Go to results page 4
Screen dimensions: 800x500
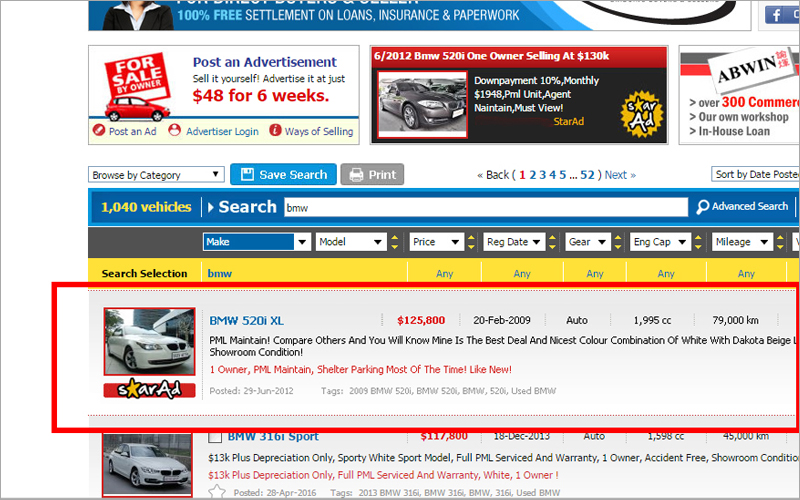pyautogui.click(x=553, y=175)
